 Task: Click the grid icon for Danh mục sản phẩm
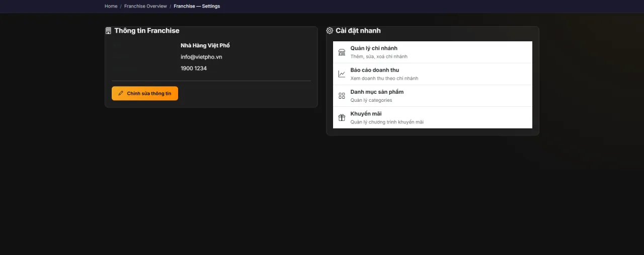342,96
